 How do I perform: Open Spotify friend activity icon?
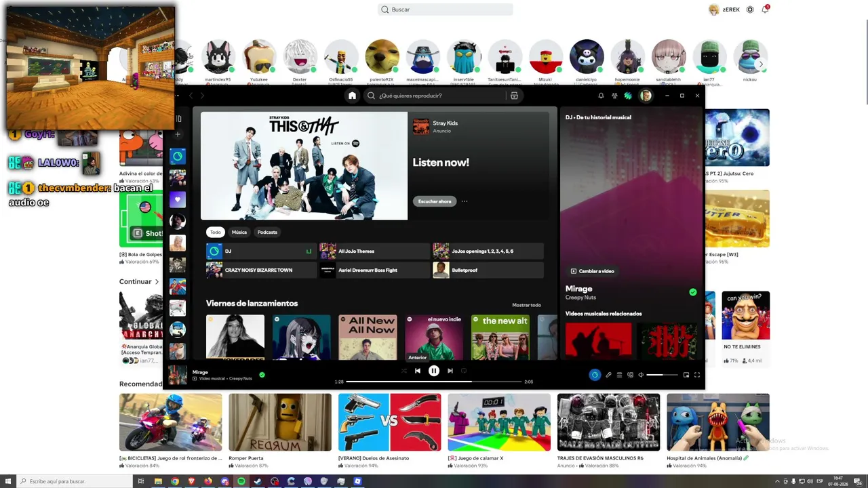click(x=615, y=96)
